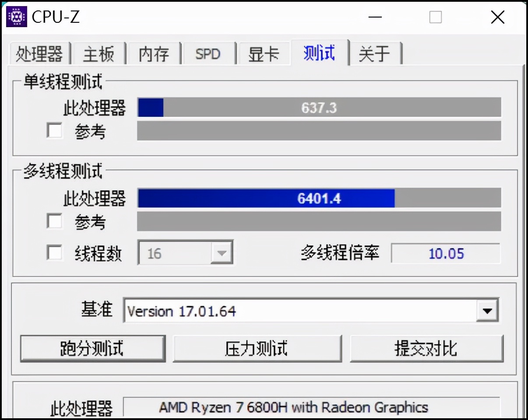Enable the 参考 checkbox in single-thread section
This screenshot has width=528, height=420.
pyautogui.click(x=54, y=130)
